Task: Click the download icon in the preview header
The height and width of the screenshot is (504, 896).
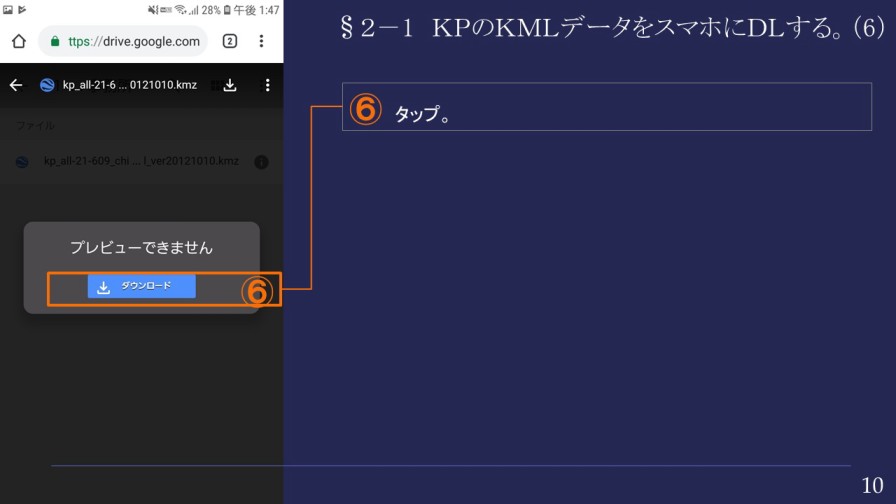Action: click(230, 86)
